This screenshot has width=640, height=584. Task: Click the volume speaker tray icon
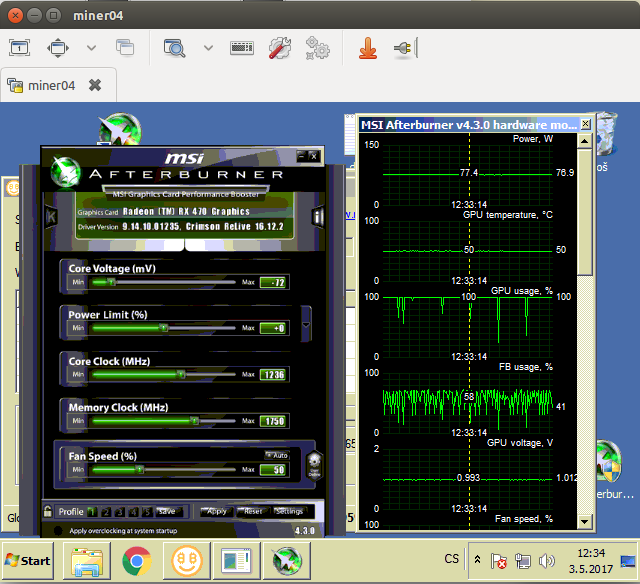547,561
